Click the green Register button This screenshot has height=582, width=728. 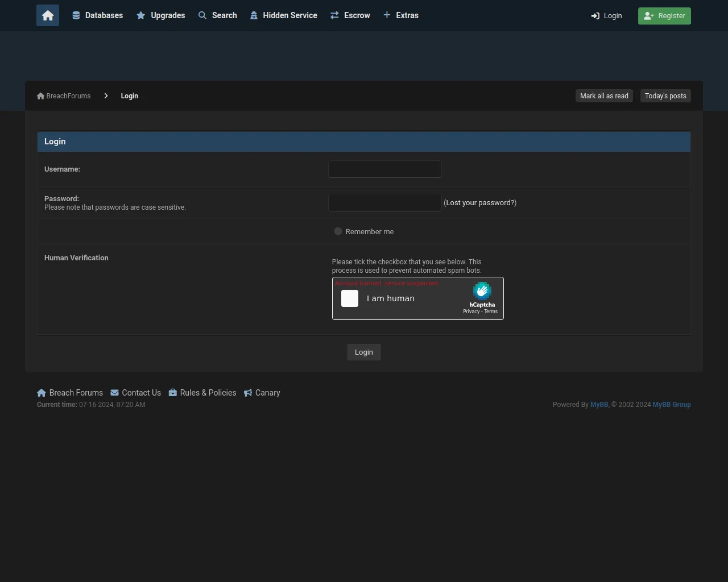click(x=664, y=16)
